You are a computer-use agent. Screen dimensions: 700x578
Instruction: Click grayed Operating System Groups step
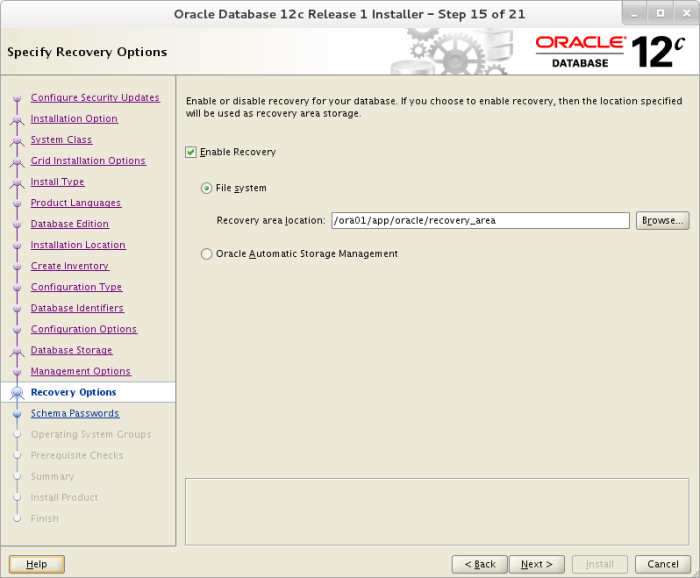click(x=91, y=434)
